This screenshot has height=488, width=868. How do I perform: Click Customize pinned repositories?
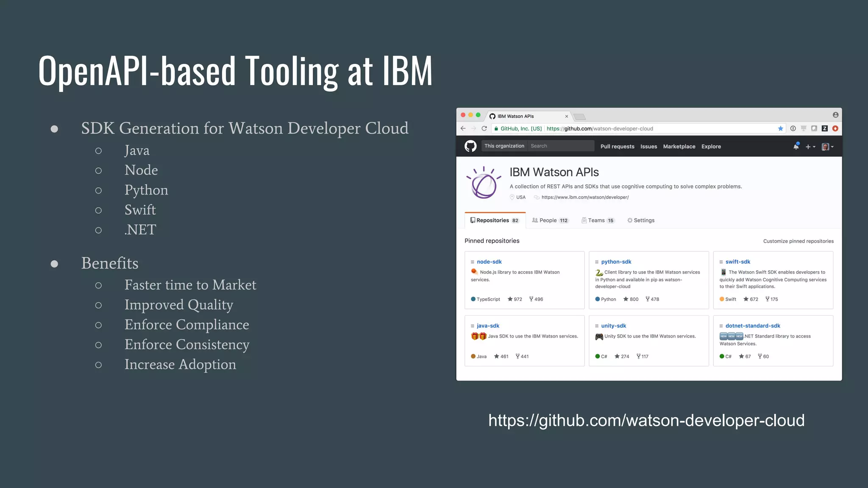[798, 241]
